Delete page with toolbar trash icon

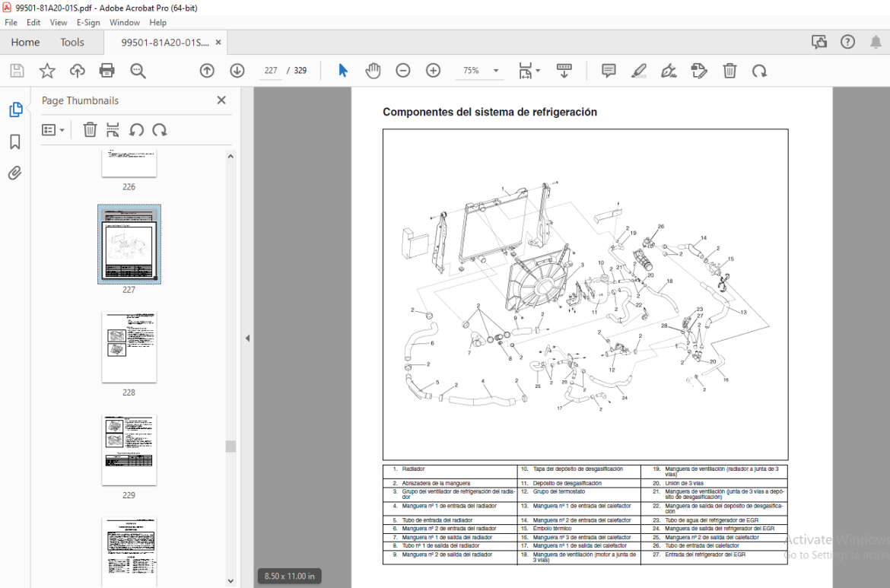[x=730, y=71]
